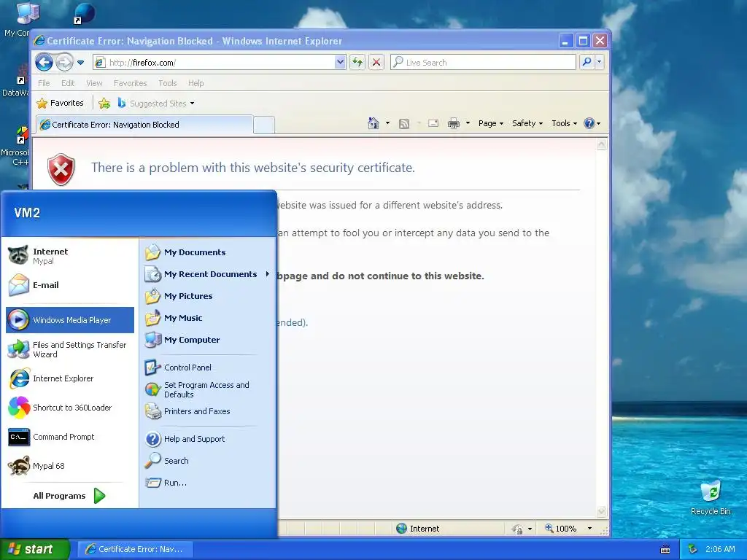
Task: Open Command Prompt
Action: pyautogui.click(x=70, y=437)
